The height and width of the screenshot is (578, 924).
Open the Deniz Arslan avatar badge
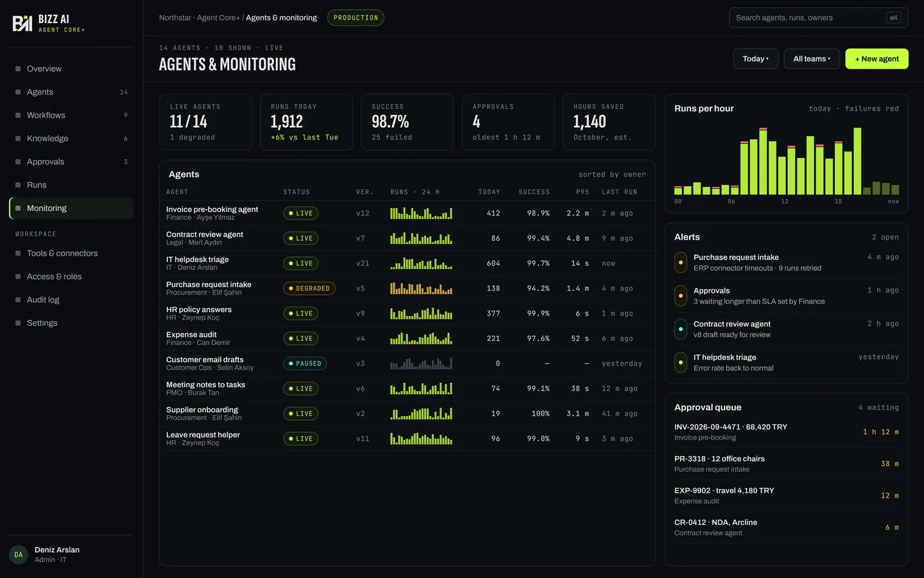(x=18, y=555)
